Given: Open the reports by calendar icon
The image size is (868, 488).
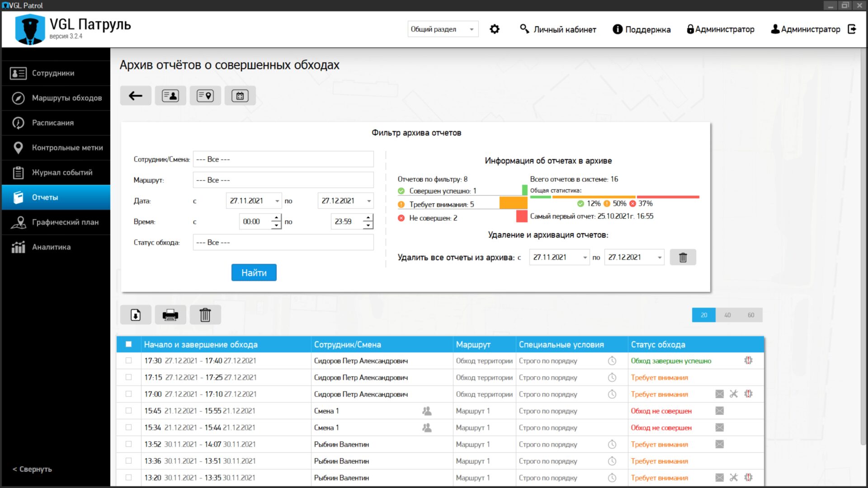Looking at the screenshot, I should point(240,96).
